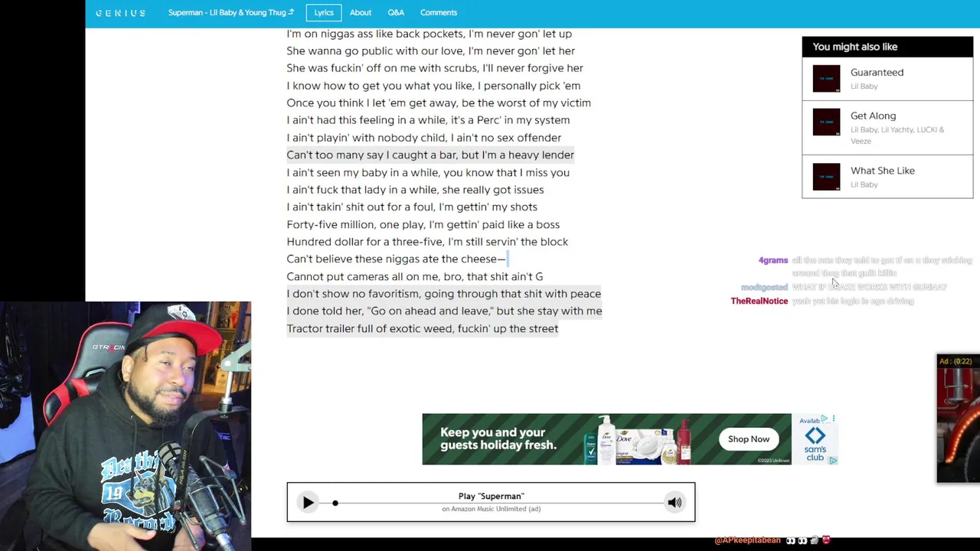
Task: Click the Genius logo in the header
Action: pos(121,13)
